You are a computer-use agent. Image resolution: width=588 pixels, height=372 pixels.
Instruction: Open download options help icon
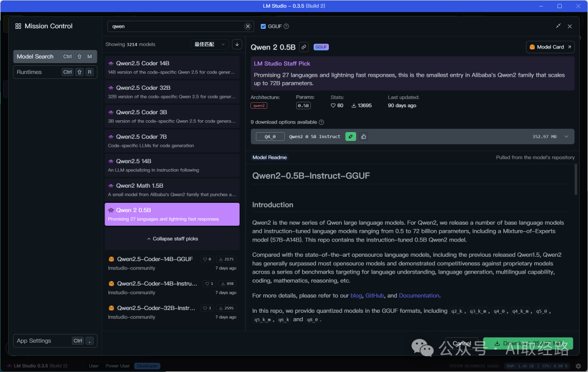pyautogui.click(x=321, y=122)
